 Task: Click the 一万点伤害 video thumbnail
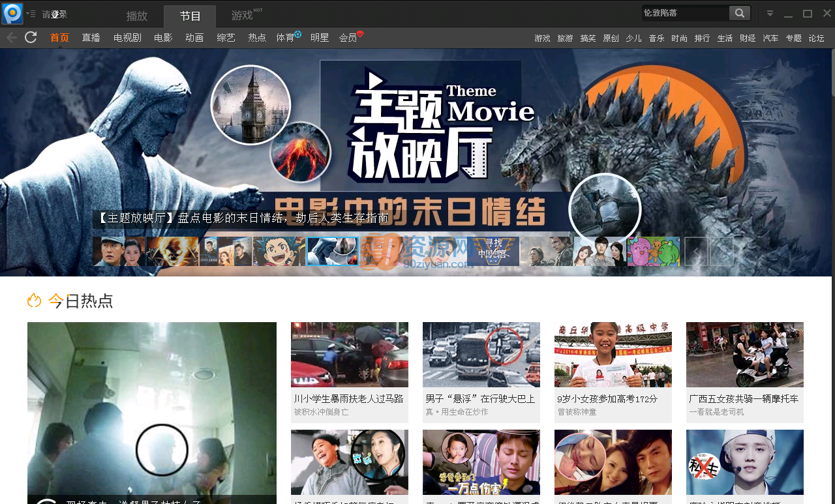click(x=481, y=462)
